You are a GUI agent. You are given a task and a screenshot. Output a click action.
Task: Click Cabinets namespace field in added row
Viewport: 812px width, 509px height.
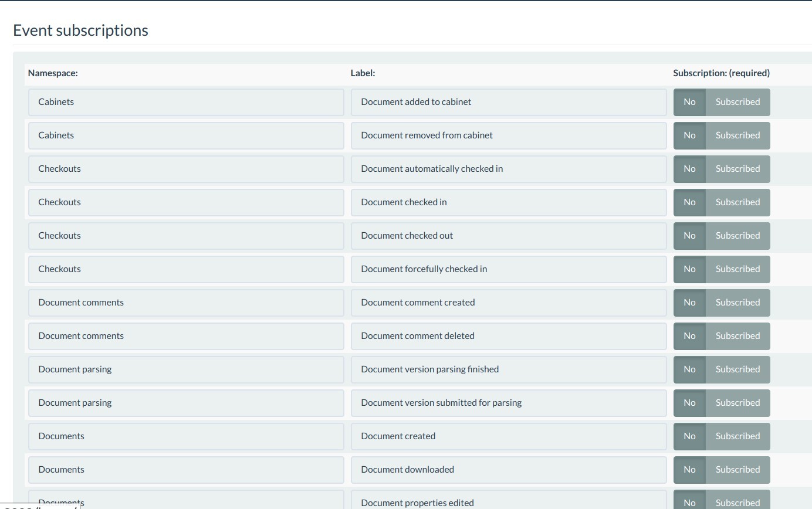click(186, 102)
